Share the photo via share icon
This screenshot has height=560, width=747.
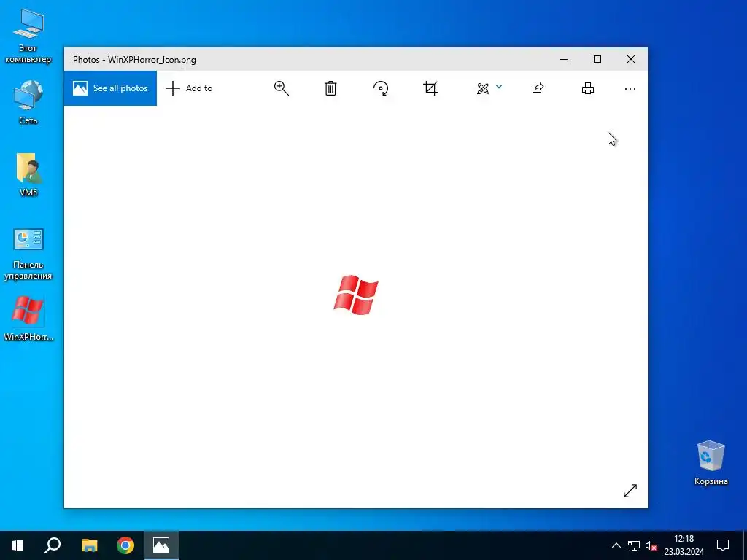coord(538,88)
